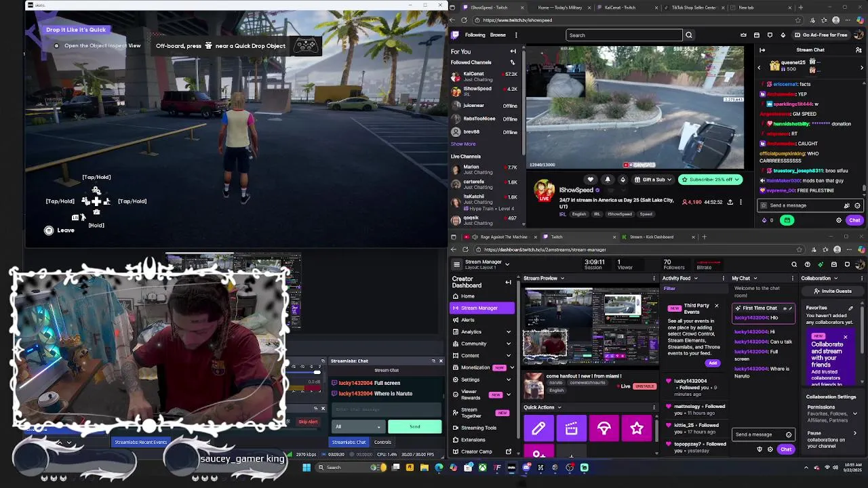The width and height of the screenshot is (868, 488).
Task: Sort Followed Channels with arrows icon
Action: click(513, 62)
